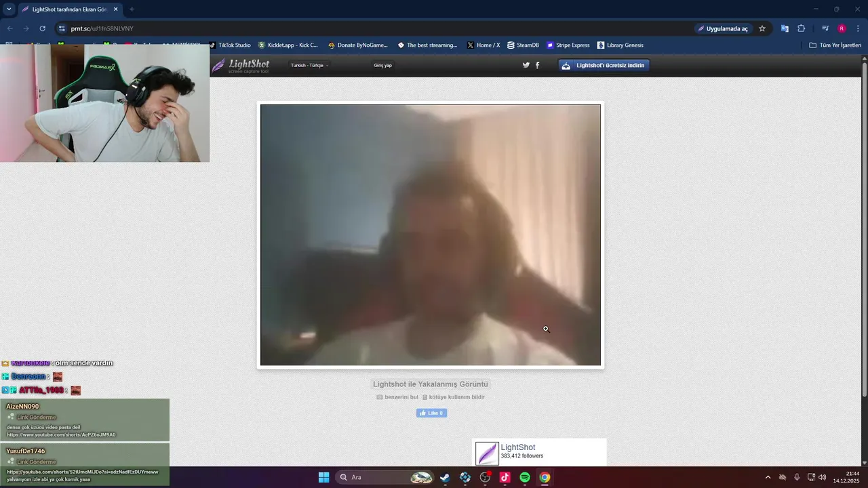Open the Windows Start menu
The height and width of the screenshot is (488, 868).
pos(323,477)
